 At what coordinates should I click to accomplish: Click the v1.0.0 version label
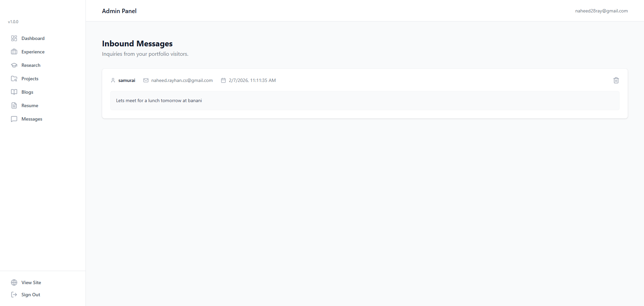(13, 21)
